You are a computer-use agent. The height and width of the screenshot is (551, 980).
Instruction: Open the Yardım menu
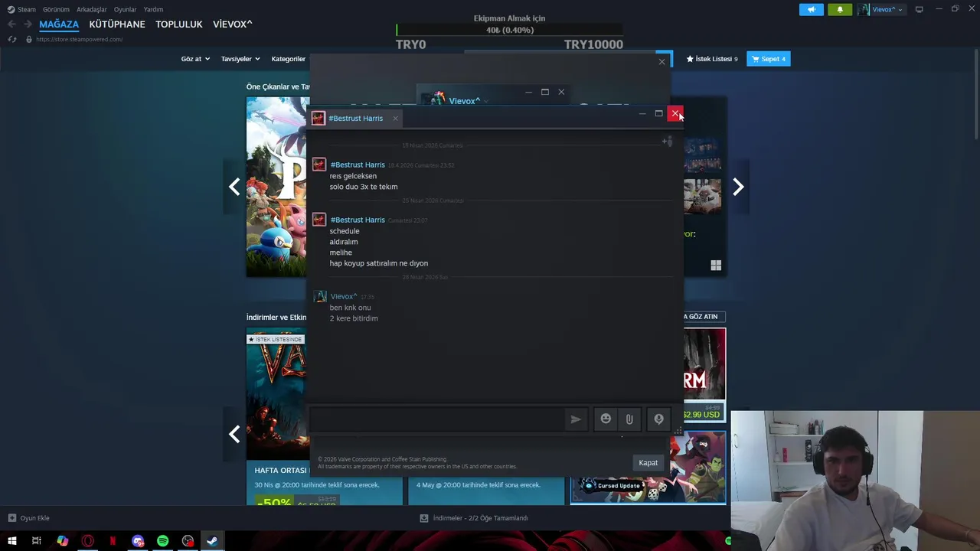(153, 9)
